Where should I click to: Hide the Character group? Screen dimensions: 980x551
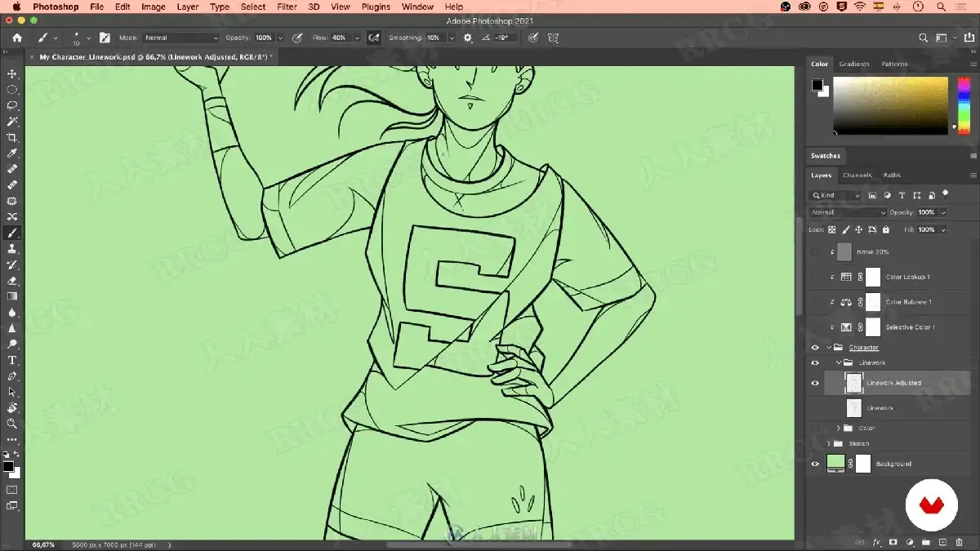(x=814, y=348)
